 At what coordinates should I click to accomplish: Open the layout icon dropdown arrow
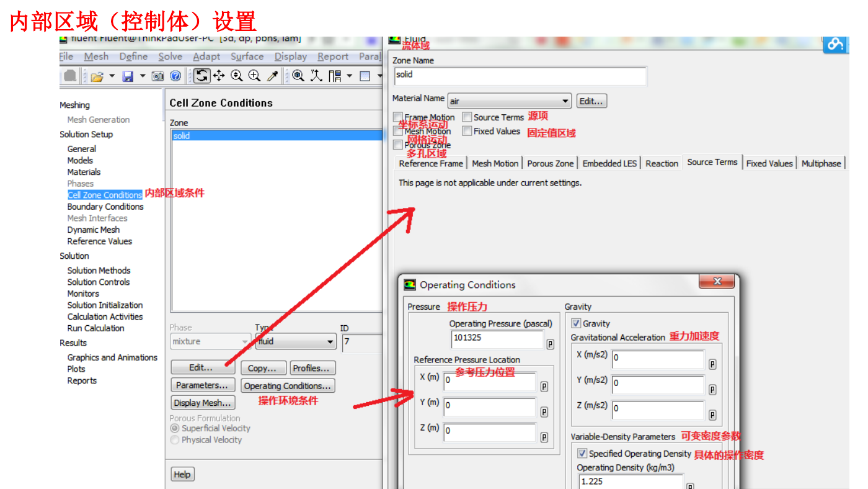(x=350, y=76)
